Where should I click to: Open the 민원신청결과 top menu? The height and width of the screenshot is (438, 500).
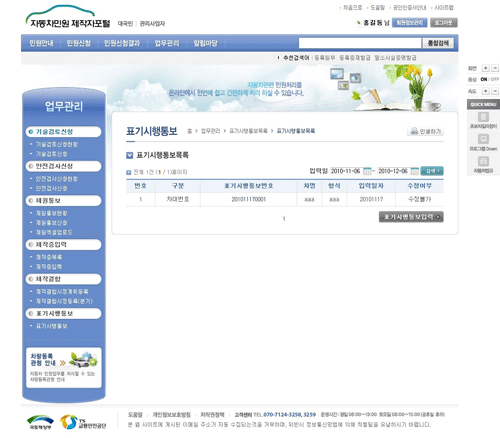point(122,43)
